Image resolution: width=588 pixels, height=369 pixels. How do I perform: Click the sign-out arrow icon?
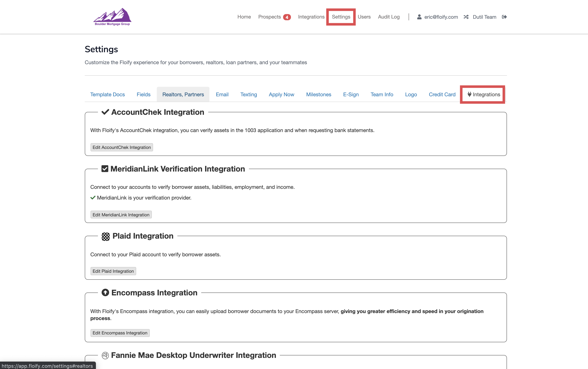coord(504,17)
